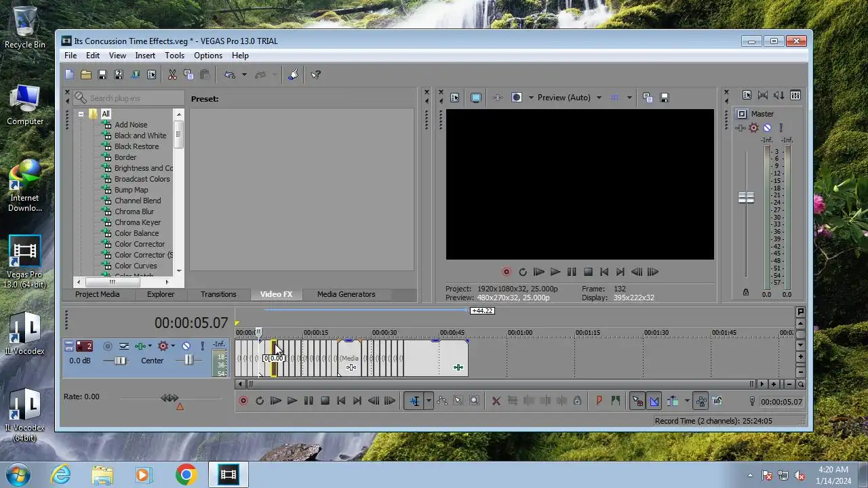The width and height of the screenshot is (868, 488).
Task: Click the Delete X icon in the timeline toolbar
Action: (496, 401)
